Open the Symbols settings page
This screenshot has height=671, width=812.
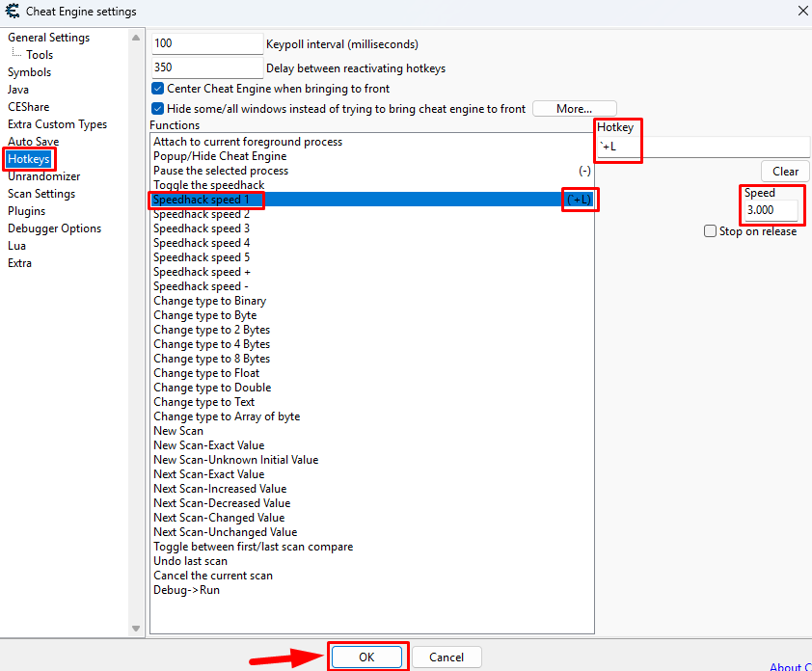pos(30,72)
